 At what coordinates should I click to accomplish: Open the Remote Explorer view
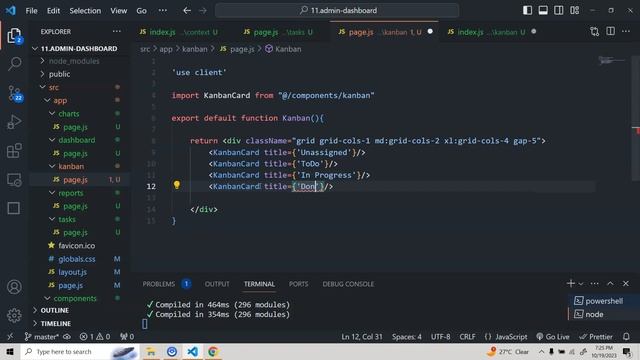tap(14, 180)
